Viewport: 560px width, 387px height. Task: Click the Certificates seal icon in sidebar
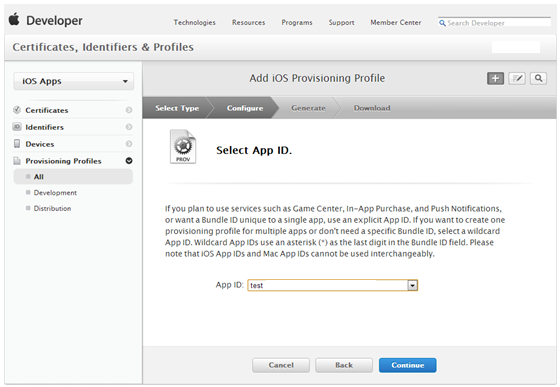(x=17, y=110)
